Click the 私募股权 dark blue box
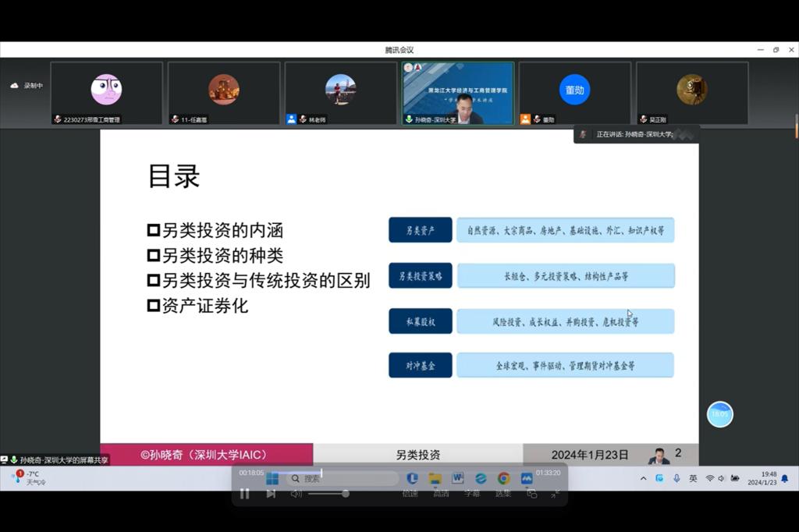 [421, 321]
